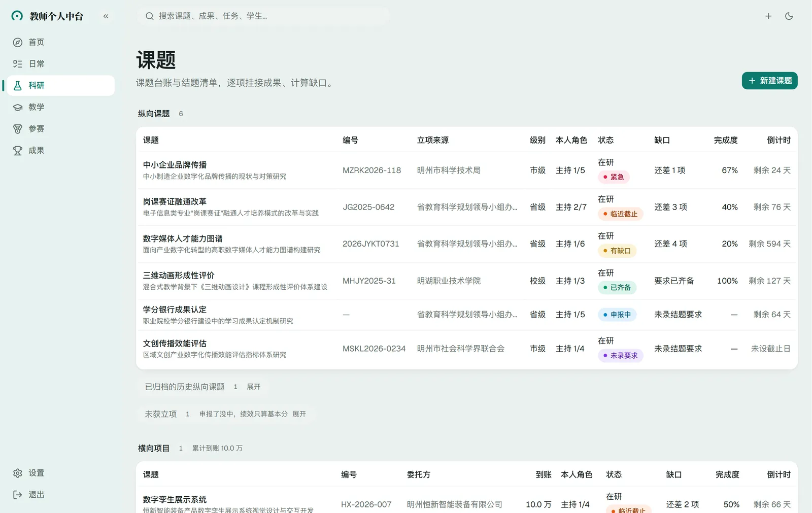The height and width of the screenshot is (513, 812).
Task: Click the 纵向课题 倒计时 column header
Action: click(x=779, y=140)
